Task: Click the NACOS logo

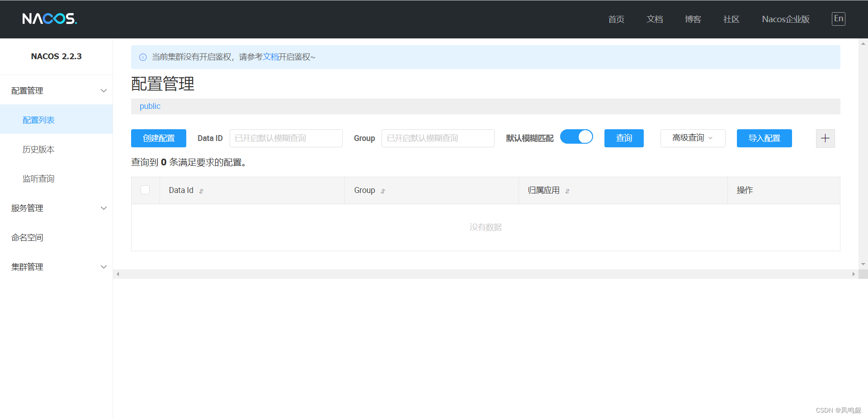Action: tap(50, 19)
